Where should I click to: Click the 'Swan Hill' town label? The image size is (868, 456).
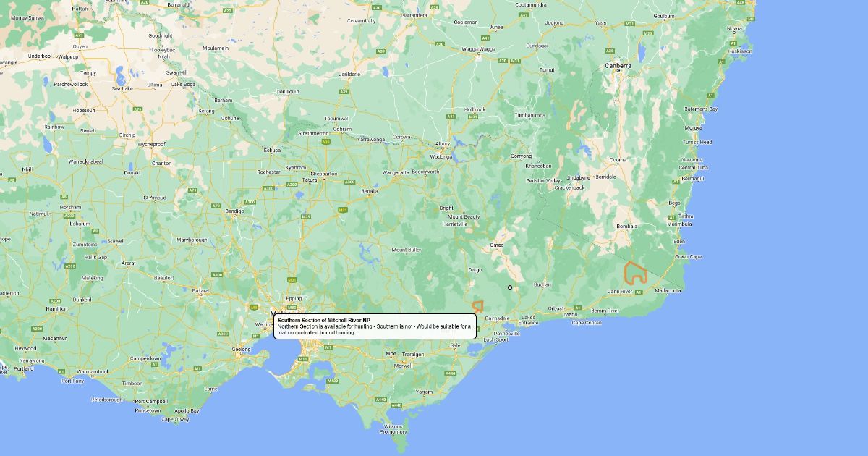pos(176,72)
